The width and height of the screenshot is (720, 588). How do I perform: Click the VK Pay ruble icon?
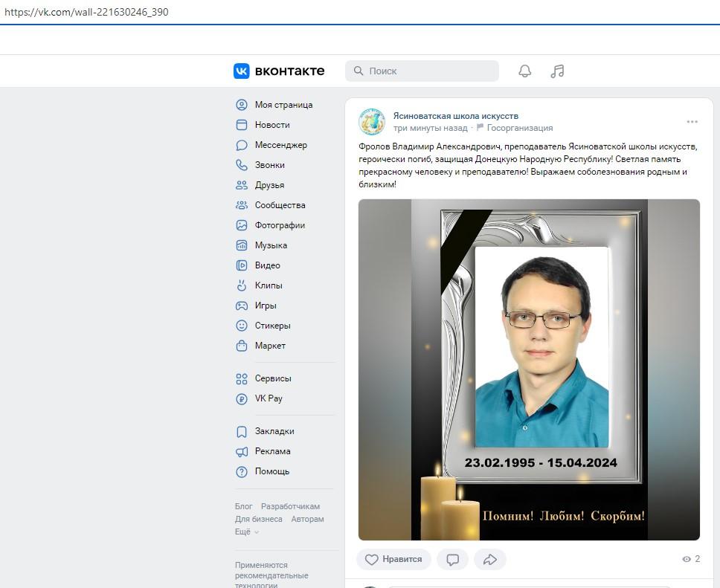point(242,399)
